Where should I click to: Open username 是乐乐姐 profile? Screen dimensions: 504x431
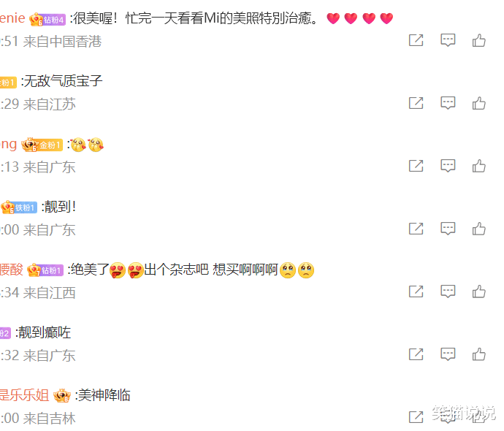click(x=24, y=395)
